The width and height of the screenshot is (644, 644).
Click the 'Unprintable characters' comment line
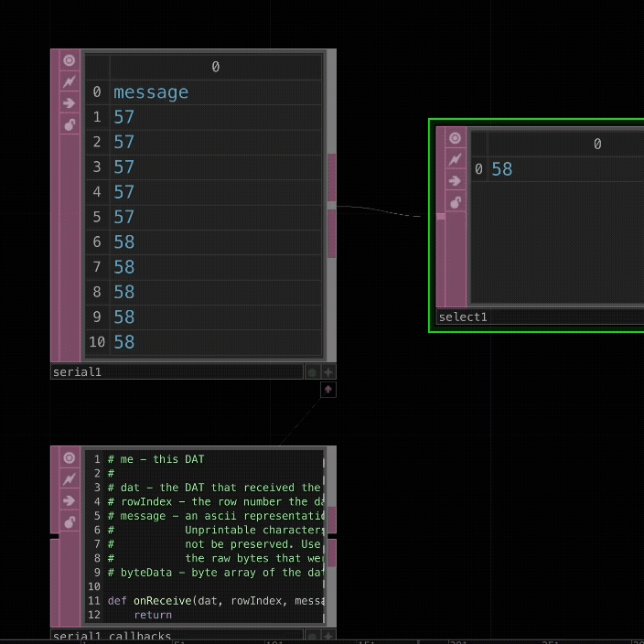click(216, 531)
